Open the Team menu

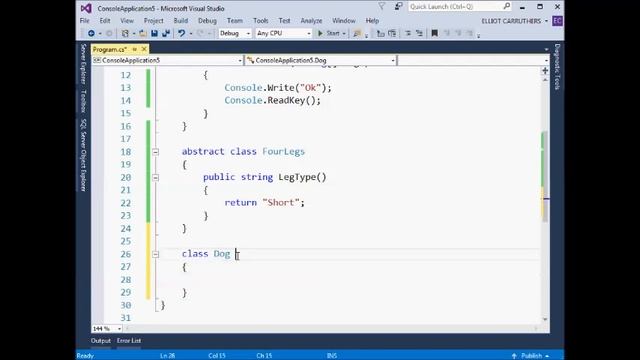235,21
